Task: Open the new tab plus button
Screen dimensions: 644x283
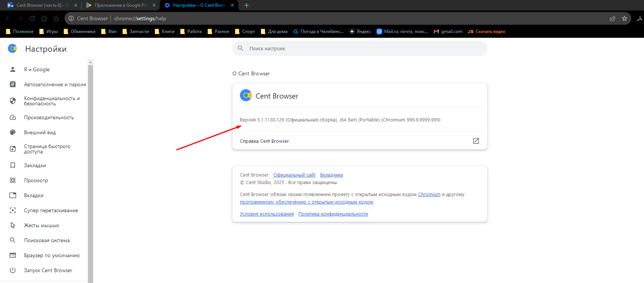Action: [x=247, y=5]
